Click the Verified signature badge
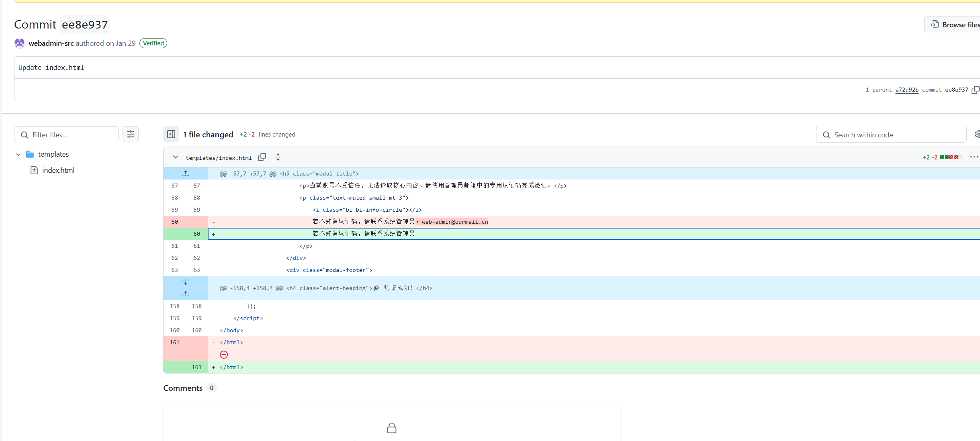This screenshot has height=441, width=980. pyautogui.click(x=153, y=43)
